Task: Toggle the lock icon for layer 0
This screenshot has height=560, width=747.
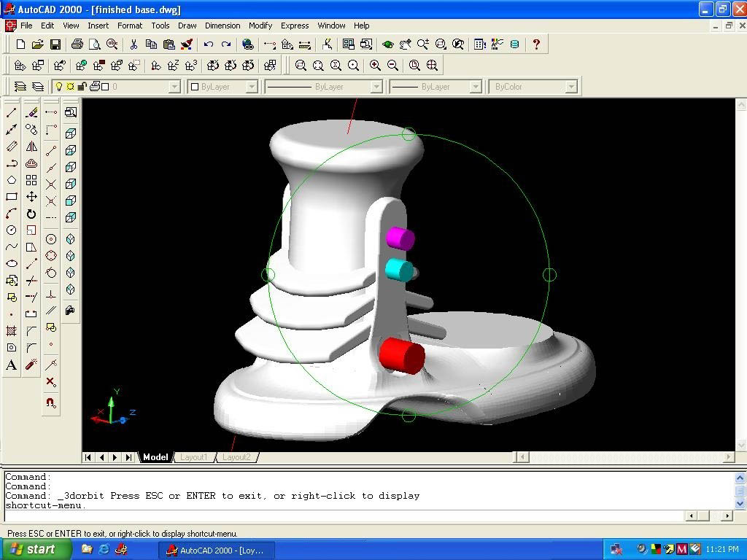Action: (x=80, y=86)
